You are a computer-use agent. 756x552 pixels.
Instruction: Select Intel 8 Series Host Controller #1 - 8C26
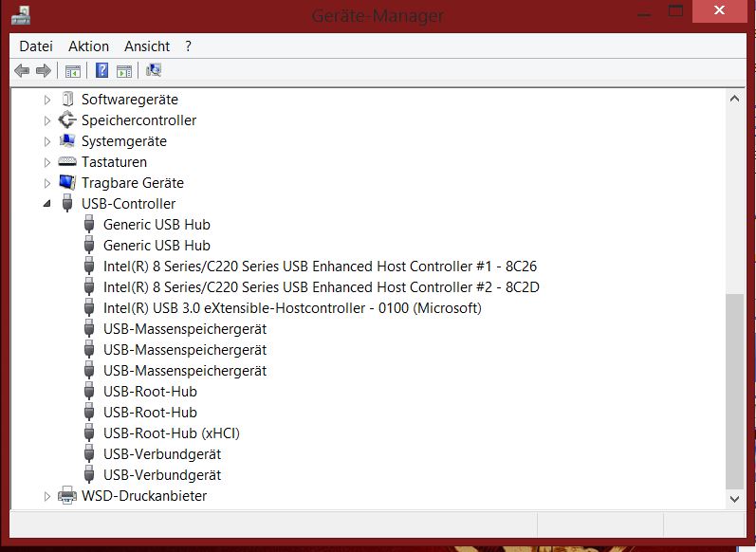click(321, 267)
